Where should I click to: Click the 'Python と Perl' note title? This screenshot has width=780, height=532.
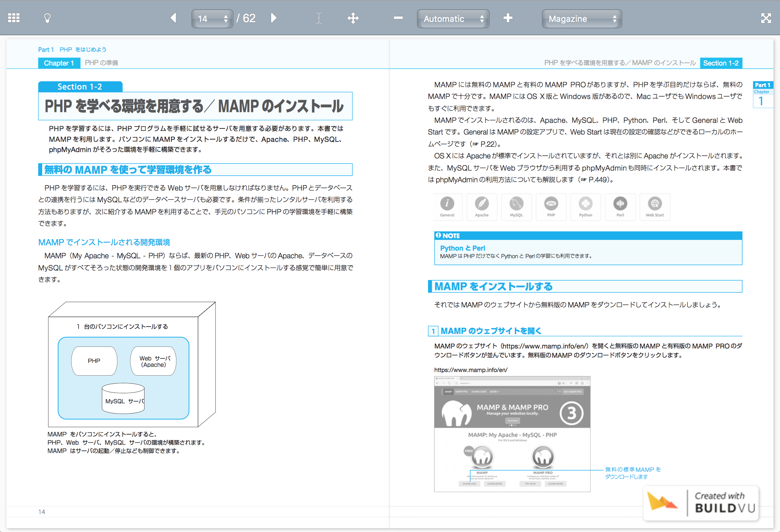pyautogui.click(x=462, y=248)
